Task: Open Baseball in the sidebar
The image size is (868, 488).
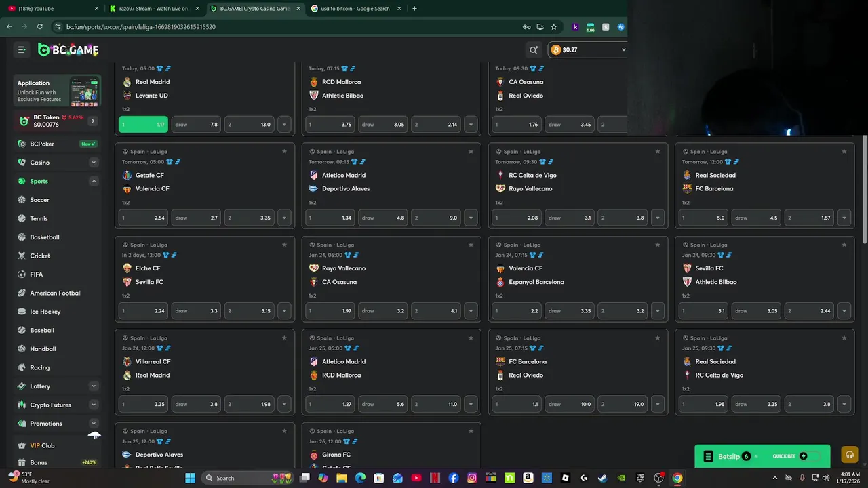Action: (42, 330)
